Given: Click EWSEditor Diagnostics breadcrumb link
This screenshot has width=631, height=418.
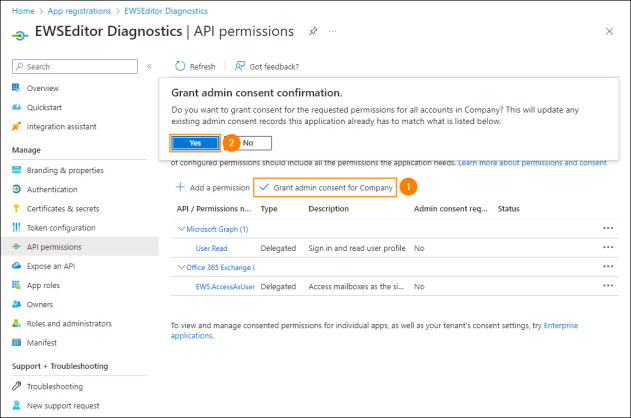Looking at the screenshot, I should point(166,11).
